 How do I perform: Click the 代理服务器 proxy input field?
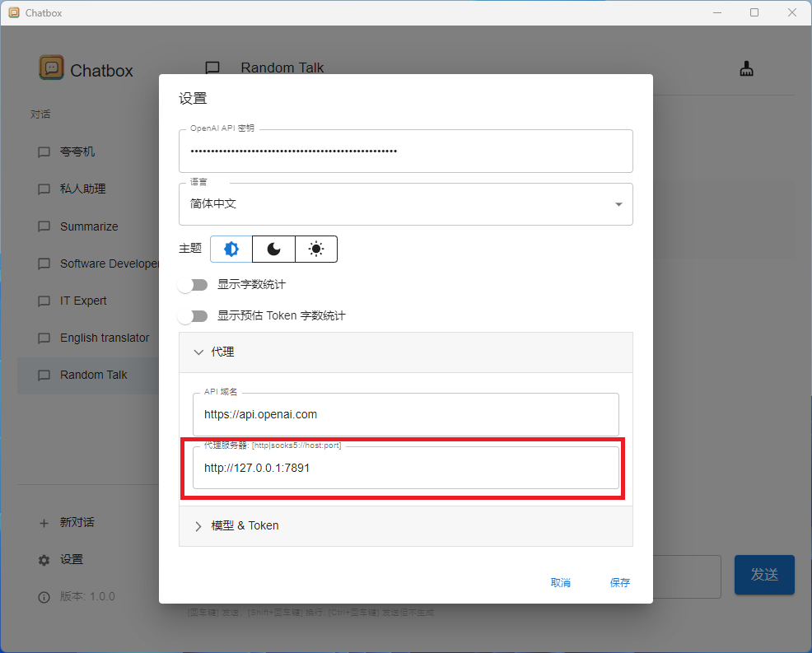coord(406,468)
